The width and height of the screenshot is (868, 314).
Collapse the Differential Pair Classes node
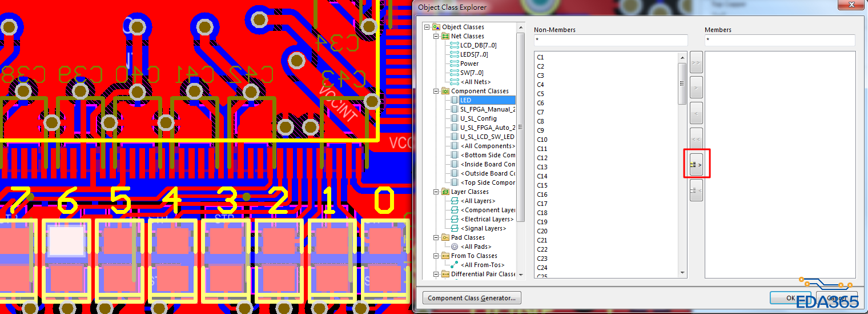(436, 274)
